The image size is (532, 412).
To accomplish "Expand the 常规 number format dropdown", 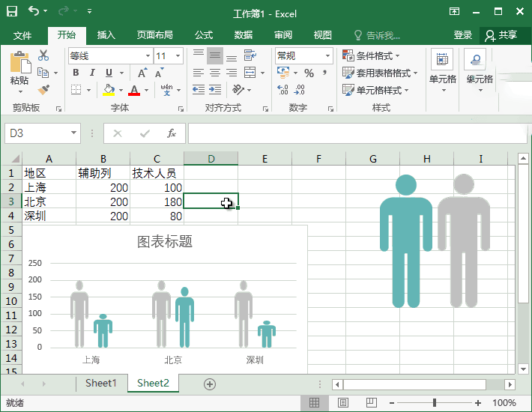I will click(327, 56).
